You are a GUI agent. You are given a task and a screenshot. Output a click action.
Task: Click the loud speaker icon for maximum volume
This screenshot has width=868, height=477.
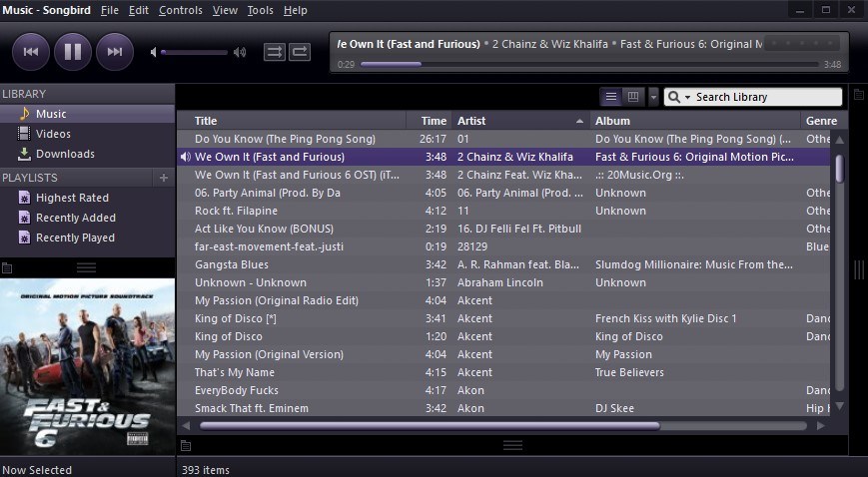(x=240, y=52)
